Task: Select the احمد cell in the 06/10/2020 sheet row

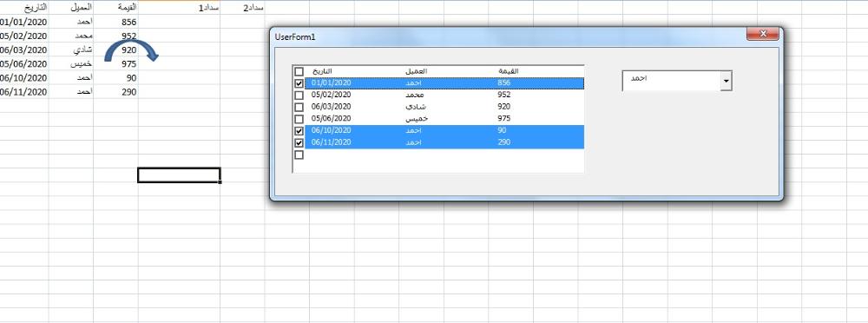Action: [x=71, y=78]
